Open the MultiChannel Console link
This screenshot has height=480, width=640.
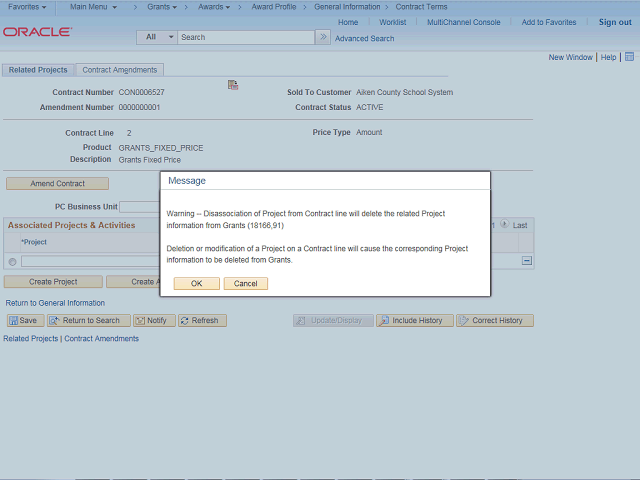click(464, 22)
